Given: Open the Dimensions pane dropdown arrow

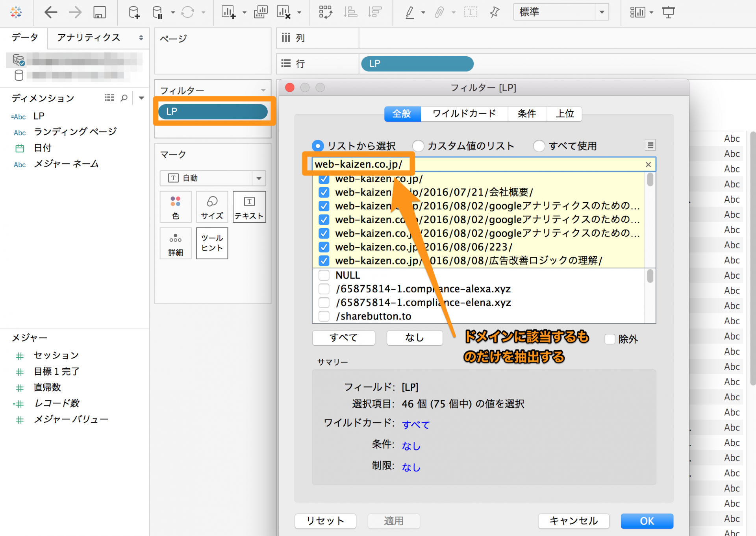Looking at the screenshot, I should 141,98.
